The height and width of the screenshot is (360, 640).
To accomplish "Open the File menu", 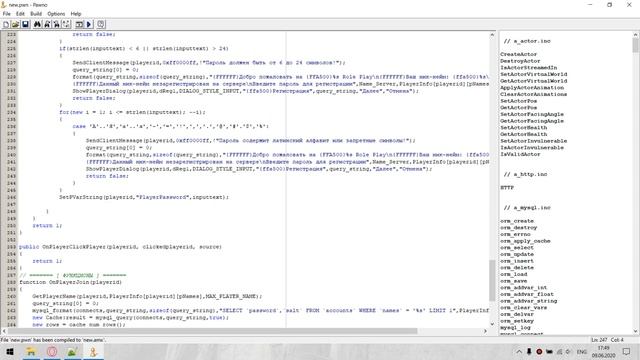I will [7, 14].
